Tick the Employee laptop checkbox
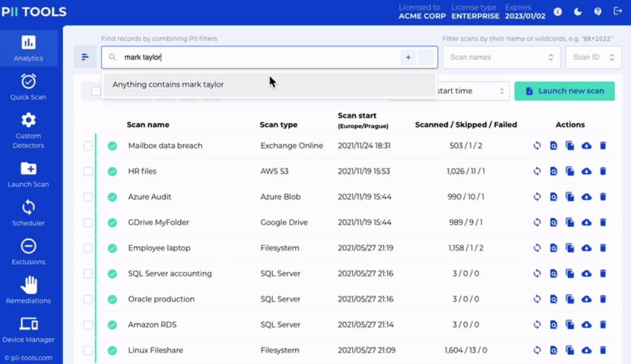 coord(88,248)
